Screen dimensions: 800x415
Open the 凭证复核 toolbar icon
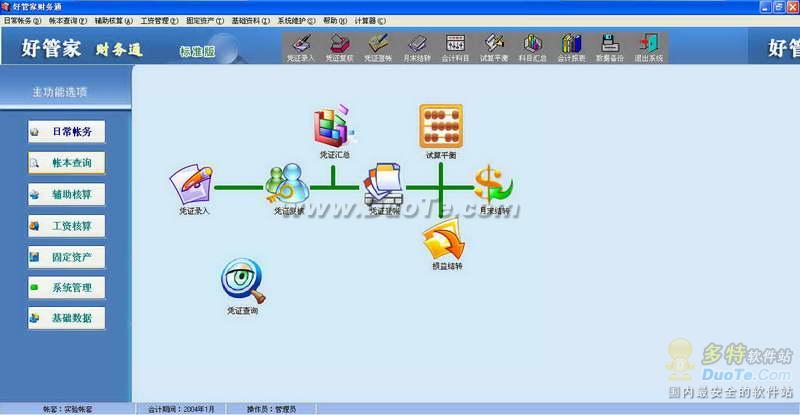(x=339, y=48)
